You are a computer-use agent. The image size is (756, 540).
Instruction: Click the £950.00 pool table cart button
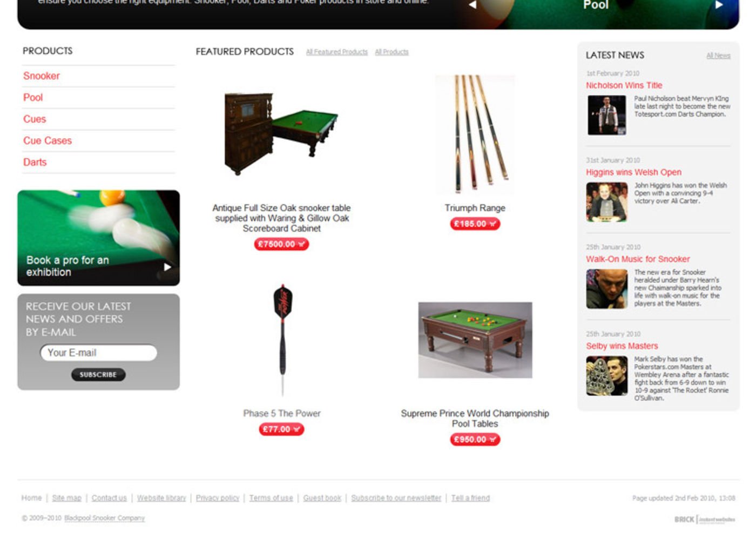[475, 440]
